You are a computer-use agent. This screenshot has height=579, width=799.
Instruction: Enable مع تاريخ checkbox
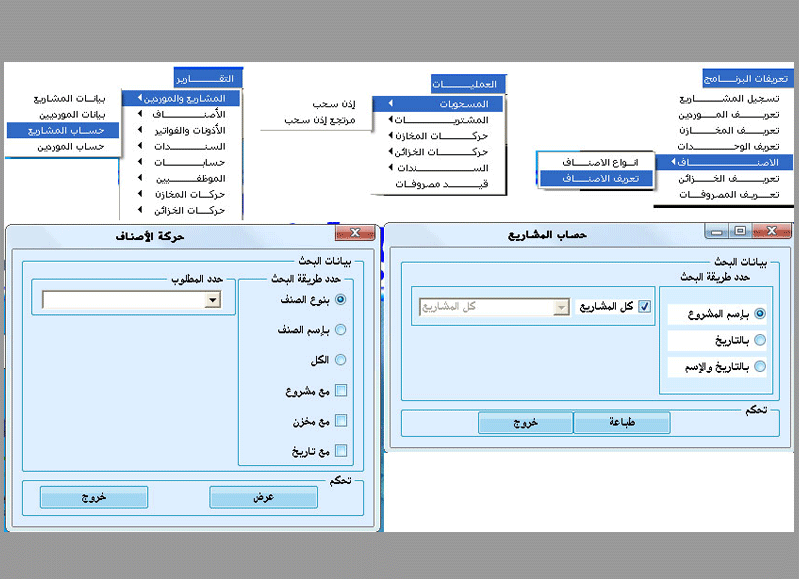341,451
